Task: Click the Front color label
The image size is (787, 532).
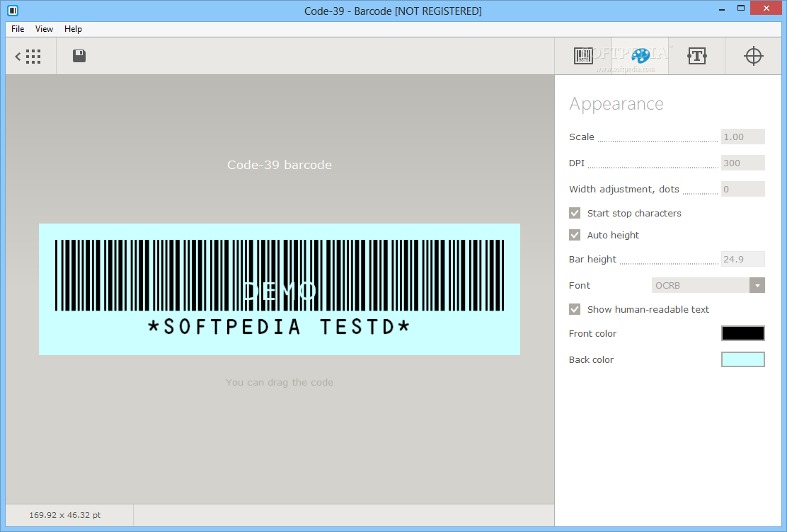Action: tap(592, 333)
